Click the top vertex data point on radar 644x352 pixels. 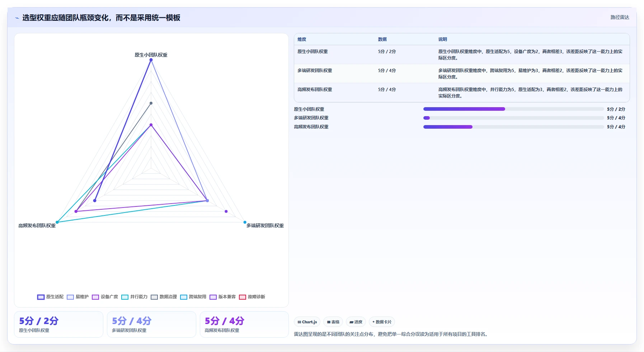(151, 60)
